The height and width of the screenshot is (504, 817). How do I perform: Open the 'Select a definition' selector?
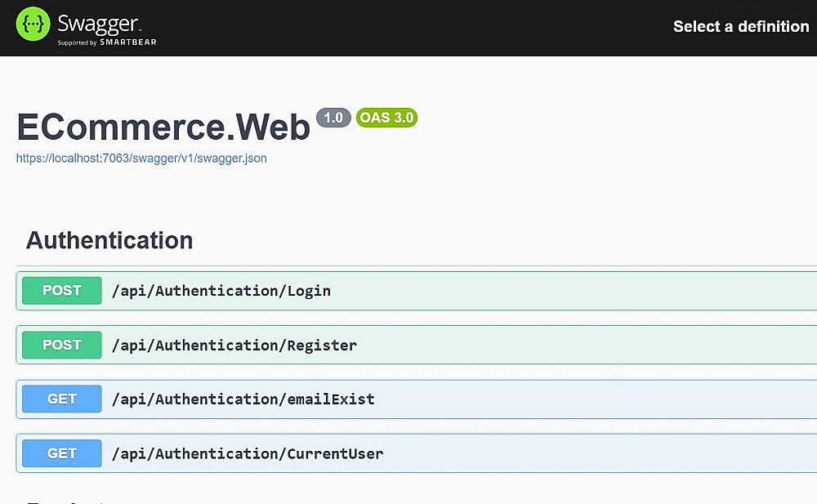pyautogui.click(x=740, y=27)
